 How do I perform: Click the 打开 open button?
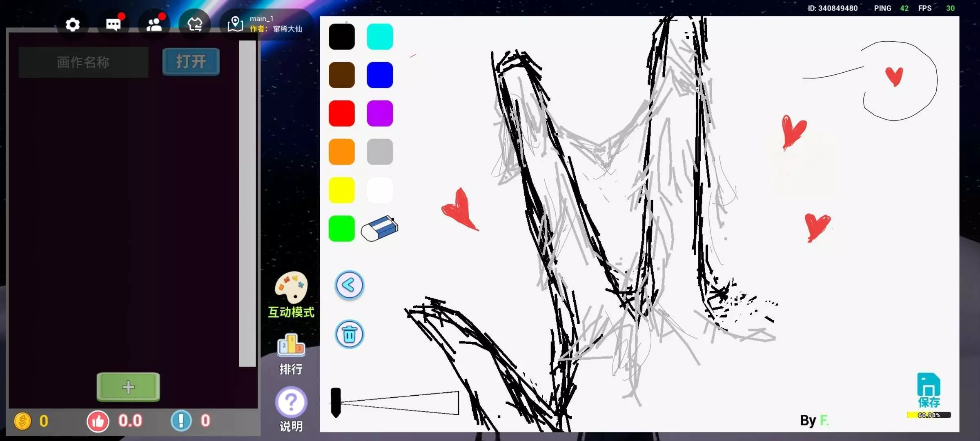(x=191, y=62)
